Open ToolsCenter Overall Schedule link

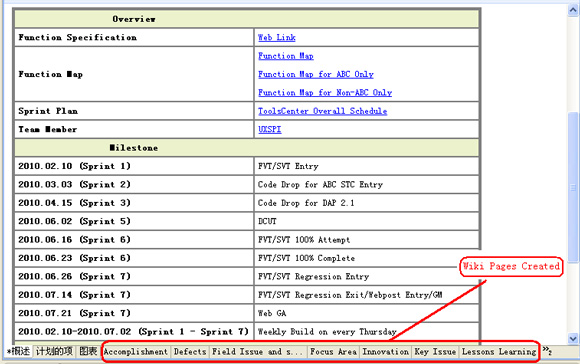coord(323,111)
